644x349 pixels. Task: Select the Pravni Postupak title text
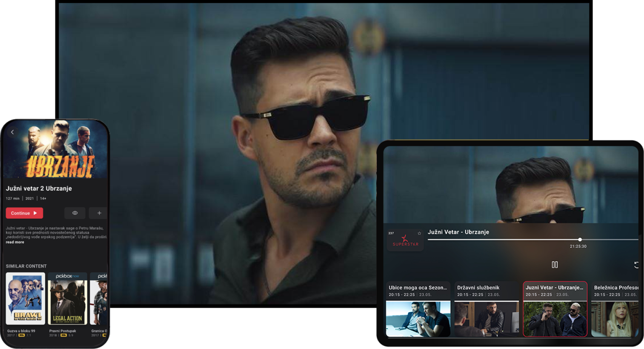point(63,331)
